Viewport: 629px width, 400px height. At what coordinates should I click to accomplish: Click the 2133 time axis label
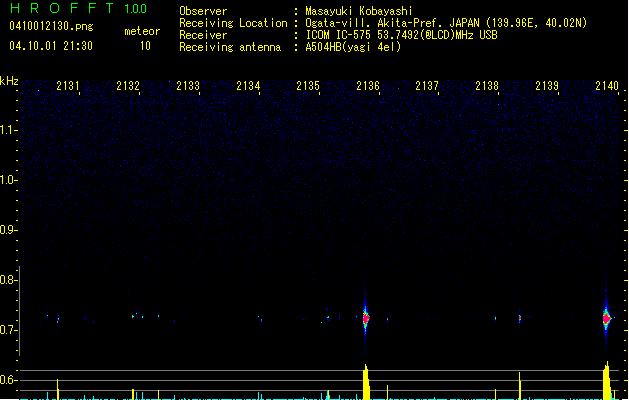pyautogui.click(x=188, y=86)
